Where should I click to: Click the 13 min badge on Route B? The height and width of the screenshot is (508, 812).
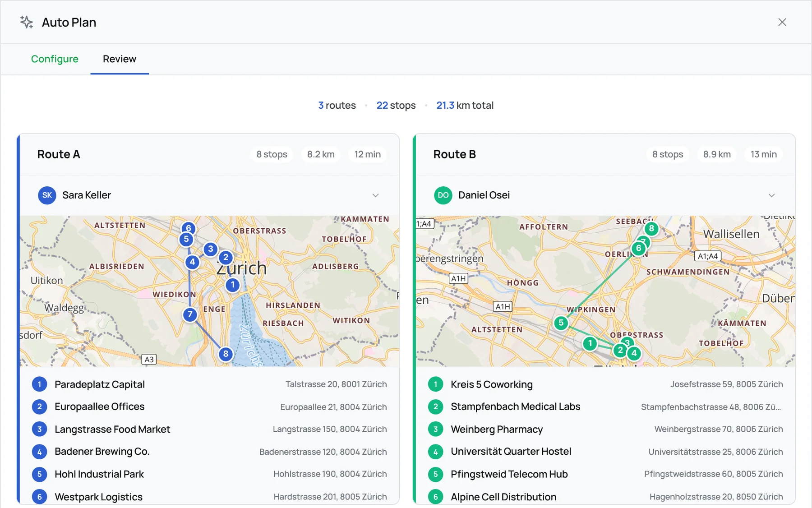click(x=764, y=154)
